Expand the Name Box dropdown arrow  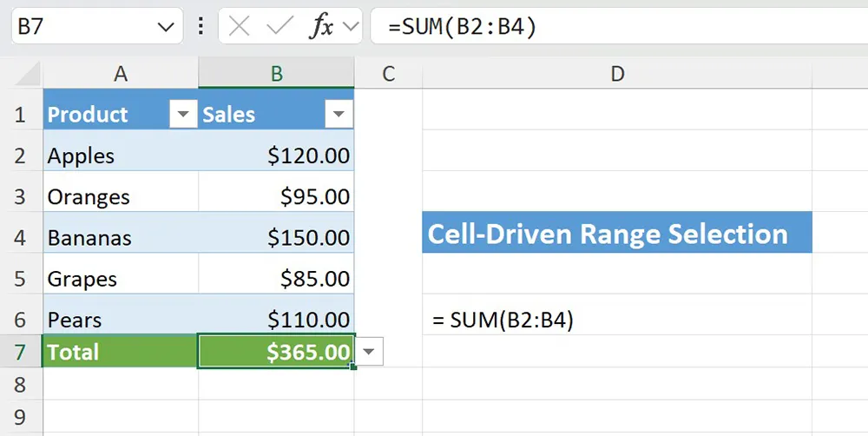coord(165,27)
